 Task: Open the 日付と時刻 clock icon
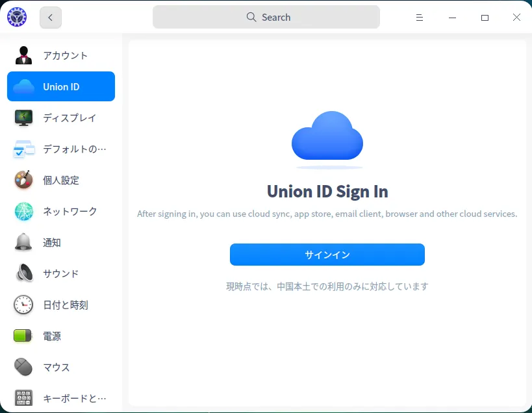23,305
